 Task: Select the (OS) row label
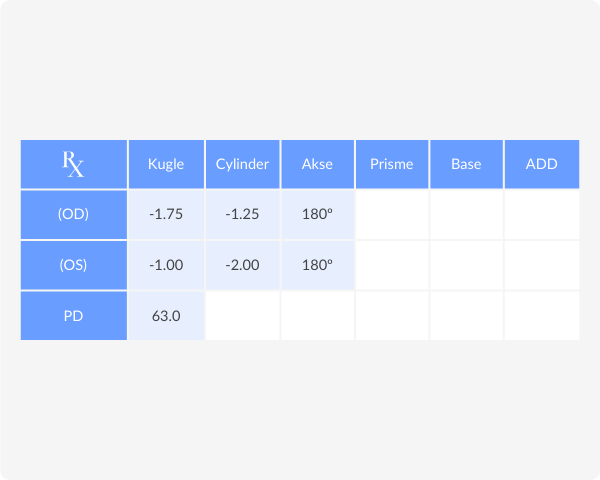pyautogui.click(x=74, y=265)
